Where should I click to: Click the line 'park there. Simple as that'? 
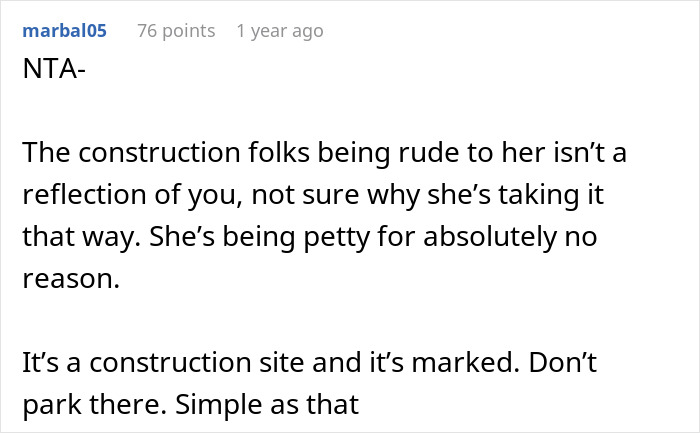coord(191,404)
